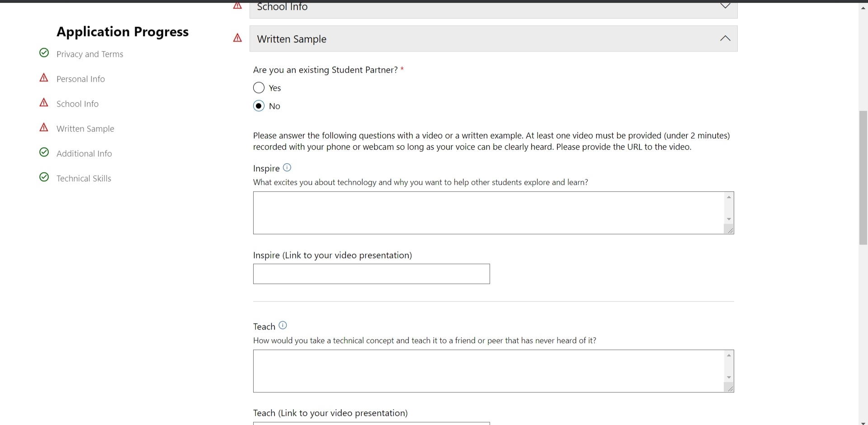Expand the School Info section chevron

click(725, 6)
